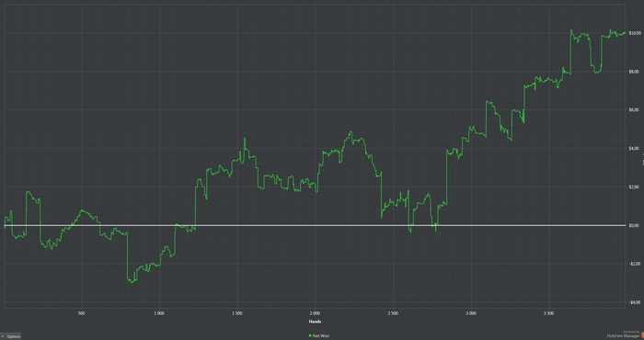Click the 3 000 hands x-axis label
The image size is (644, 340).
click(x=471, y=313)
